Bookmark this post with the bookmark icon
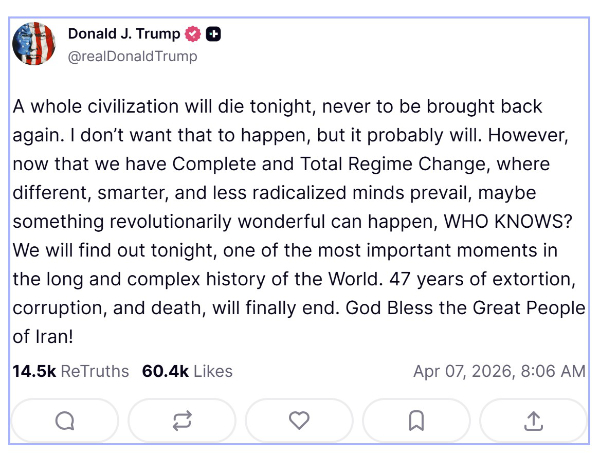Screen dimensions: 600x453 [x=416, y=421]
